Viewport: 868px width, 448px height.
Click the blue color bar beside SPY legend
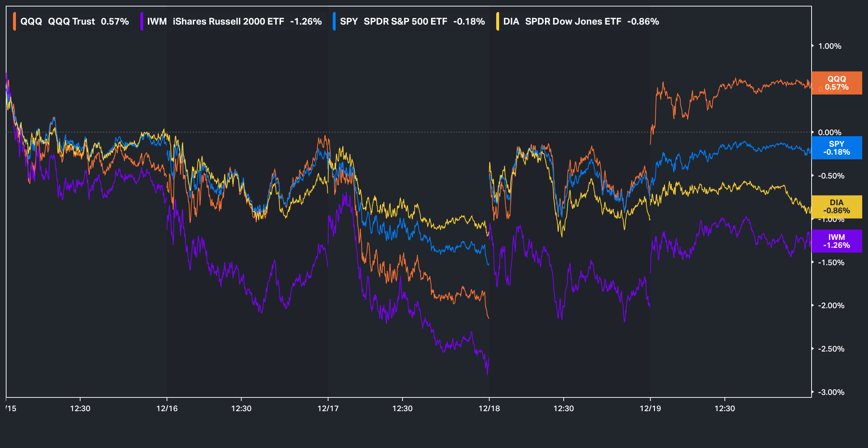click(334, 21)
